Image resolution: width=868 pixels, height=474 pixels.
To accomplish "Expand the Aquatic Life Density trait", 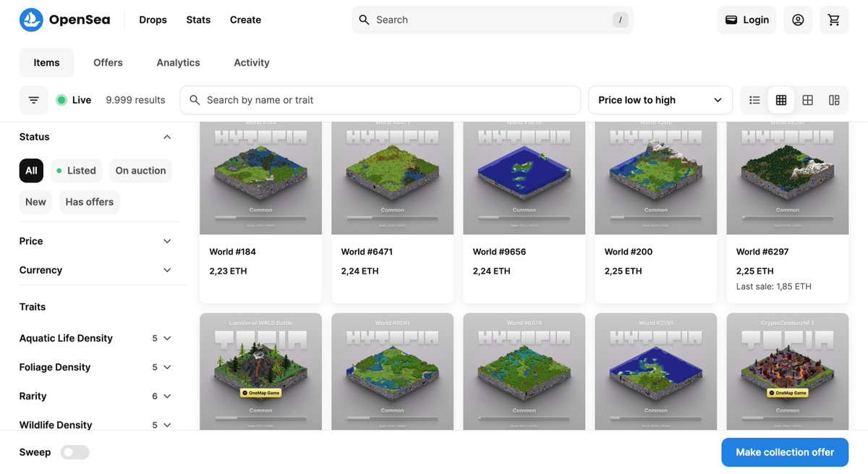I will [96, 338].
